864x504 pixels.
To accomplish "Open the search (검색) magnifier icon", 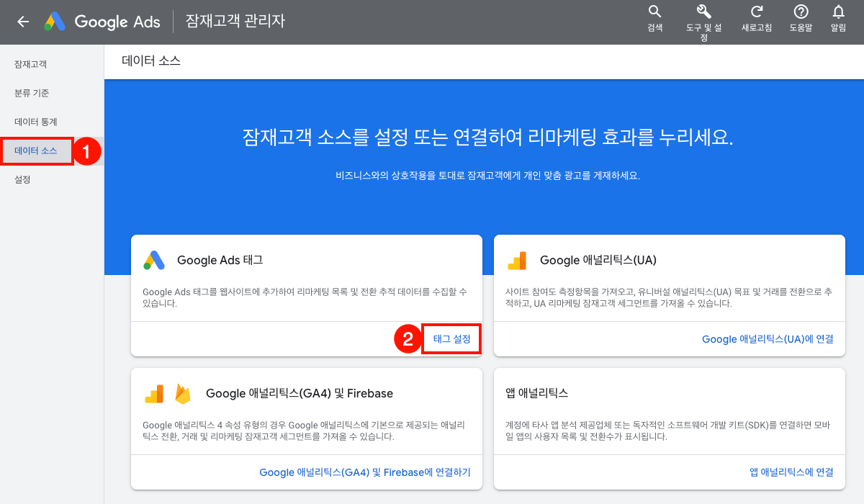I will click(654, 12).
